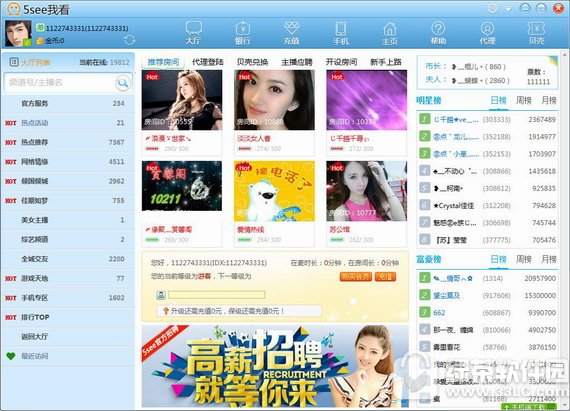Switch to 主播应聘 tab

click(x=297, y=62)
